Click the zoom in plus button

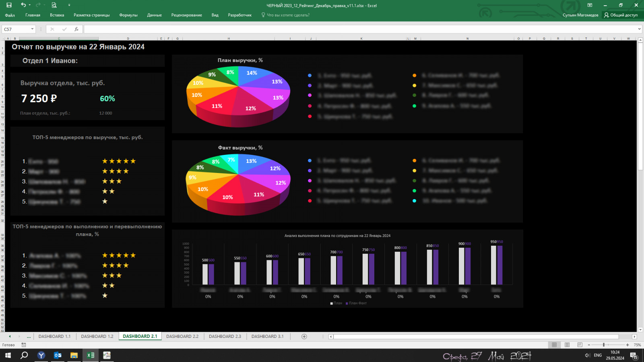pos(627,345)
